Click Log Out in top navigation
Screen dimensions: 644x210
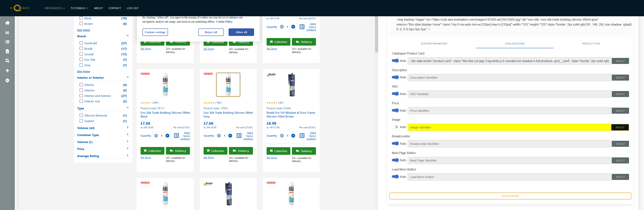click(132, 8)
